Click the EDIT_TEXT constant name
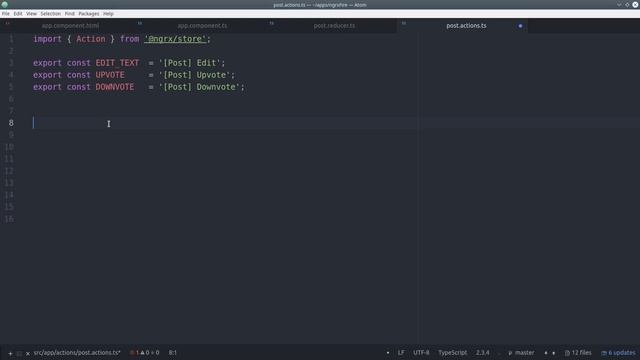The height and width of the screenshot is (360, 640). tap(117, 63)
